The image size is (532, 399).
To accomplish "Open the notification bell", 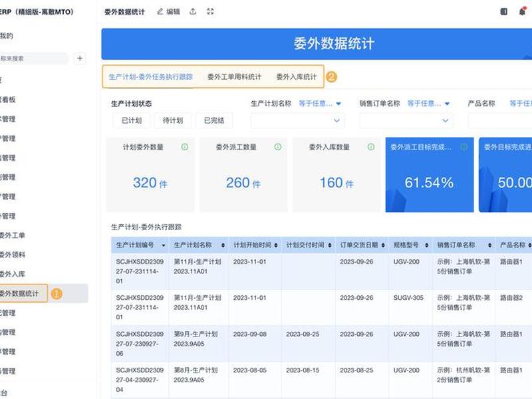I will click(522, 11).
